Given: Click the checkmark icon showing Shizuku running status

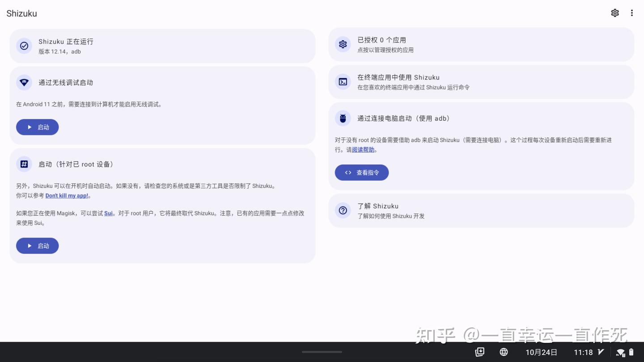Looking at the screenshot, I should [x=24, y=46].
